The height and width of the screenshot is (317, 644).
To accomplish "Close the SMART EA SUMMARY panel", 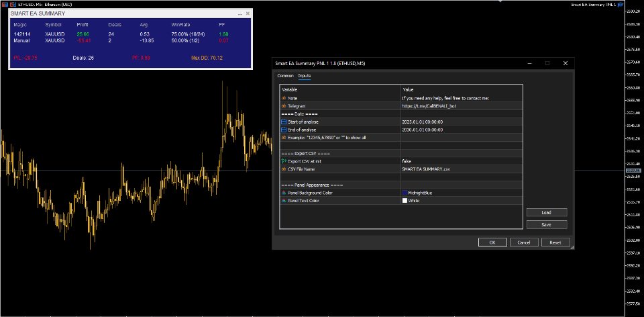I will pyautogui.click(x=248, y=13).
